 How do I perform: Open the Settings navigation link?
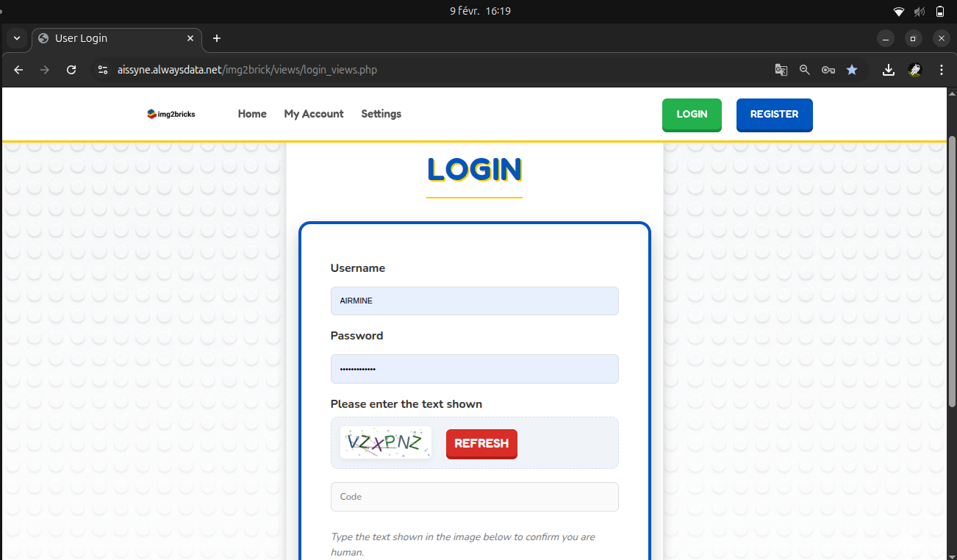(381, 114)
